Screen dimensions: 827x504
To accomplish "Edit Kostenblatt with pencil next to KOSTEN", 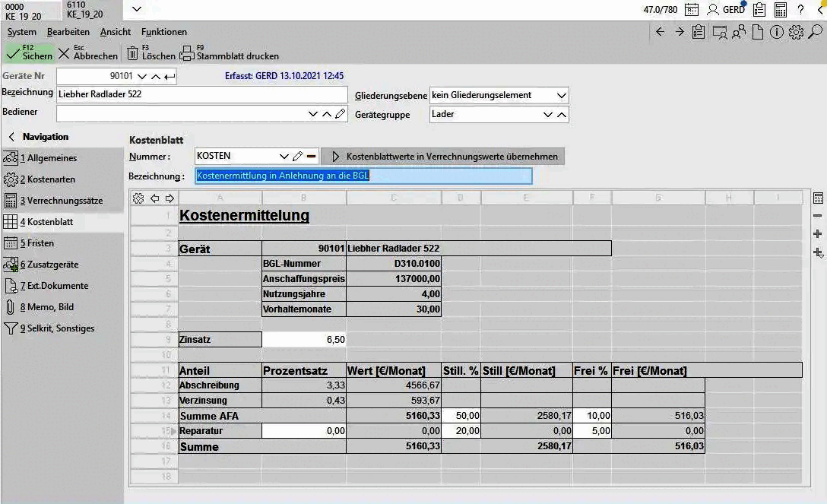I will [x=297, y=156].
